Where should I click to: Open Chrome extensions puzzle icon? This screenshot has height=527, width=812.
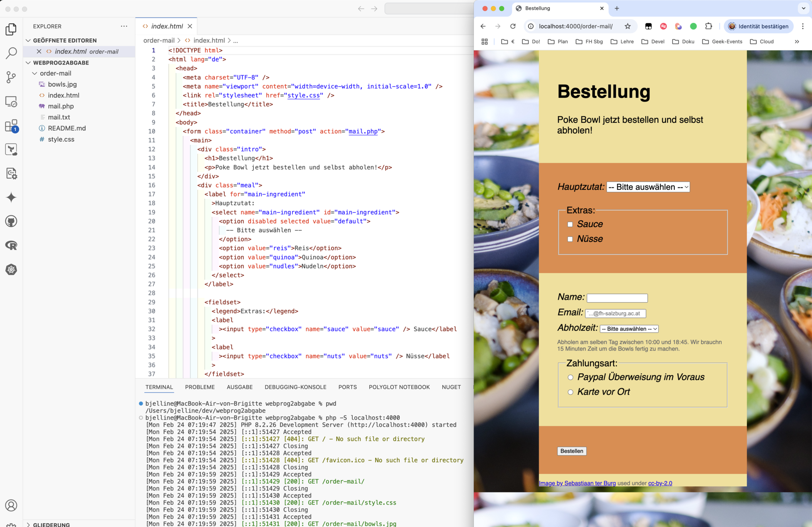click(708, 26)
